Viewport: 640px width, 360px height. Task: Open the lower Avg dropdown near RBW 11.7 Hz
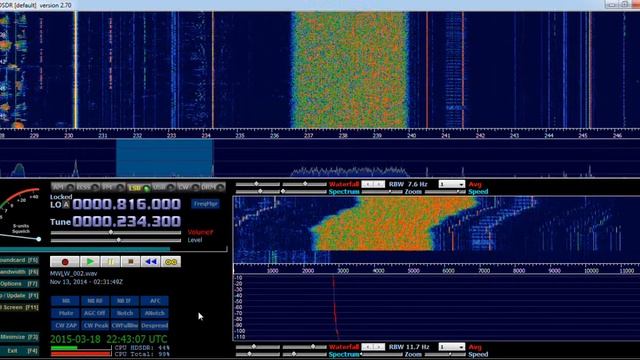tap(451, 347)
